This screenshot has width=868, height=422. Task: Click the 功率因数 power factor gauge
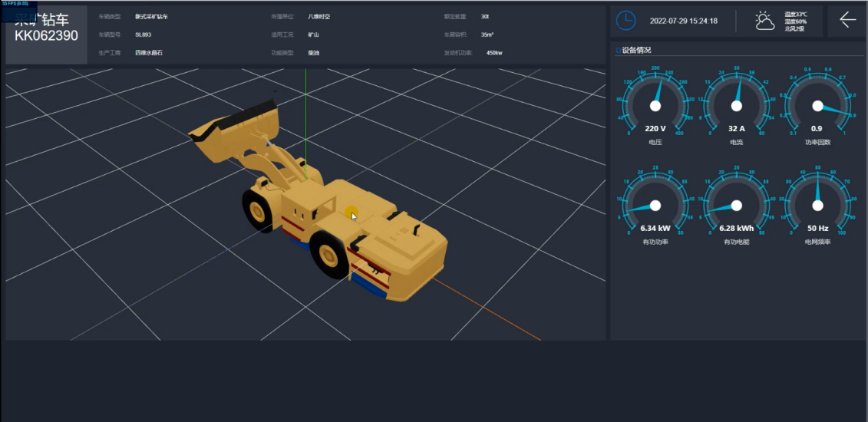tap(817, 104)
